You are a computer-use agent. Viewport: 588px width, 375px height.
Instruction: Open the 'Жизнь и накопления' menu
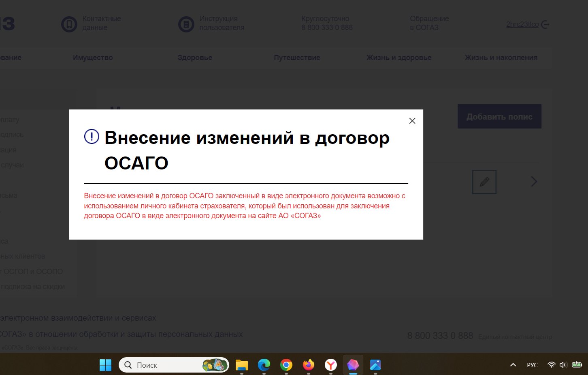[501, 58]
